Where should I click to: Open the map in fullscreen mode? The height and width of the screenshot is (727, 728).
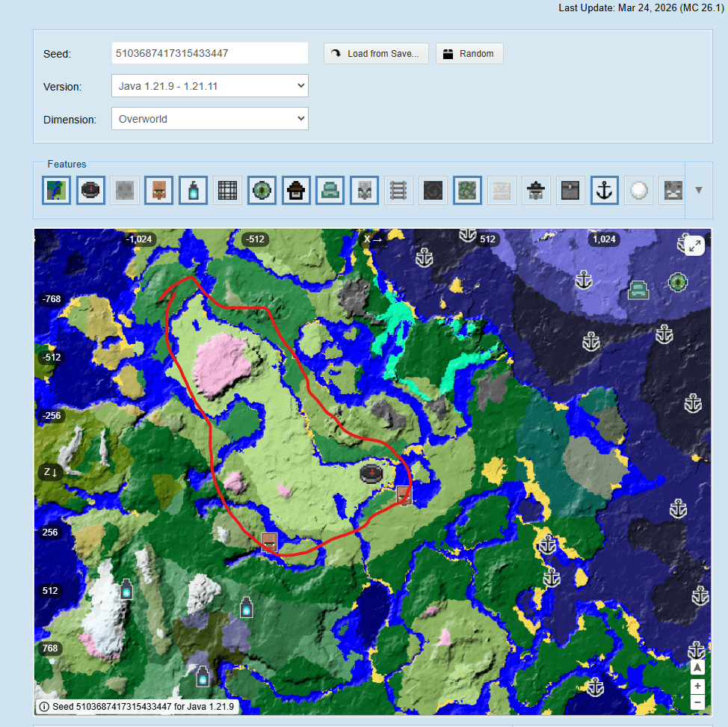tap(694, 246)
